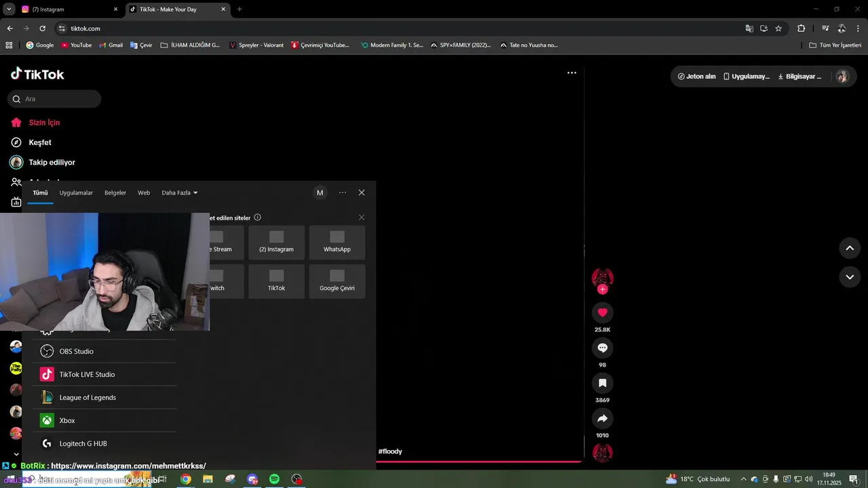Open the creator's profile avatar
Viewport: 868px width, 488px height.
click(602, 277)
